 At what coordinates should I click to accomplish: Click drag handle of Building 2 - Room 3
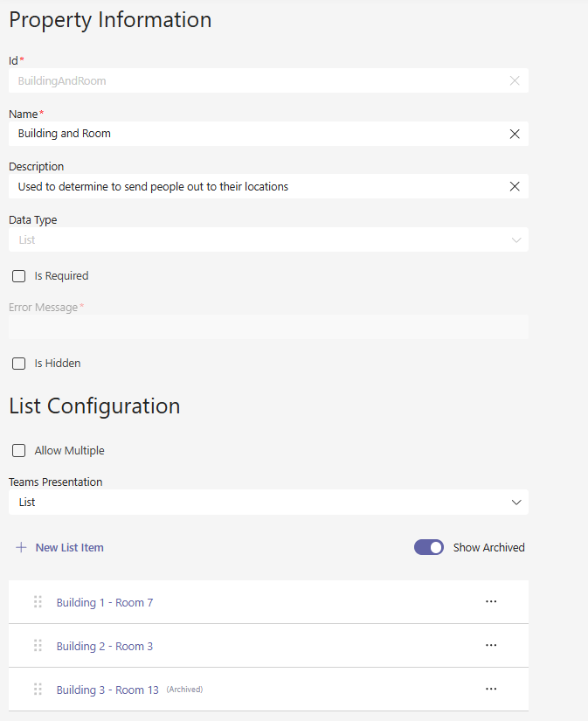[38, 646]
